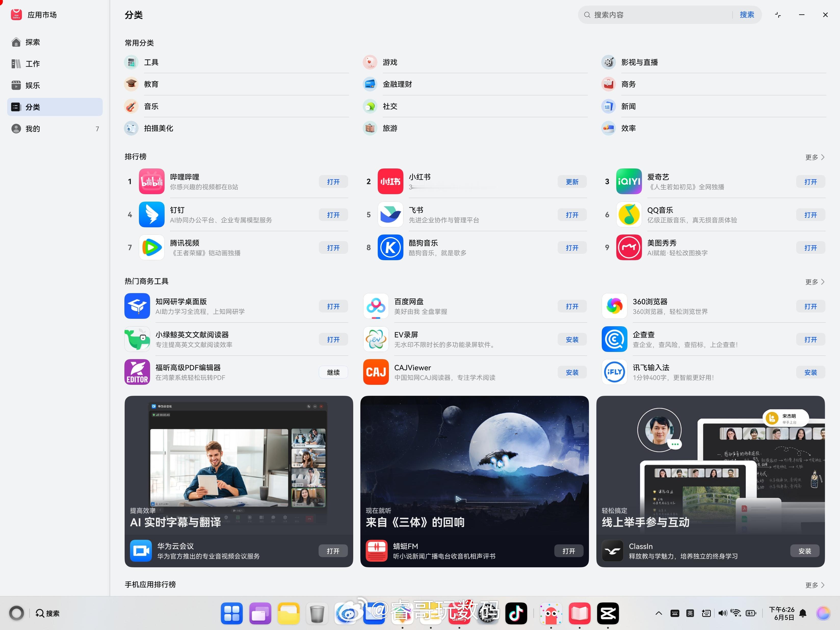Click the DingTalk (钉钉) app icon
Image resolution: width=840 pixels, height=630 pixels.
152,215
